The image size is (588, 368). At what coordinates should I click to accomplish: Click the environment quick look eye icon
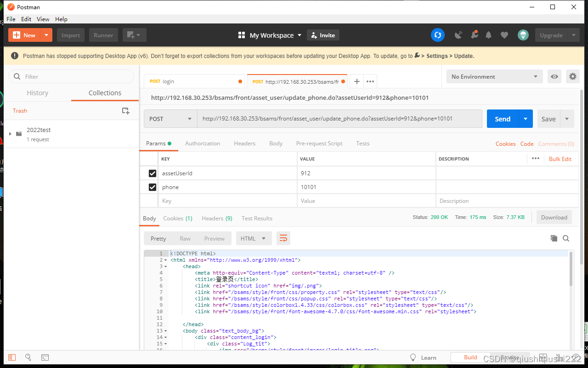(x=554, y=76)
